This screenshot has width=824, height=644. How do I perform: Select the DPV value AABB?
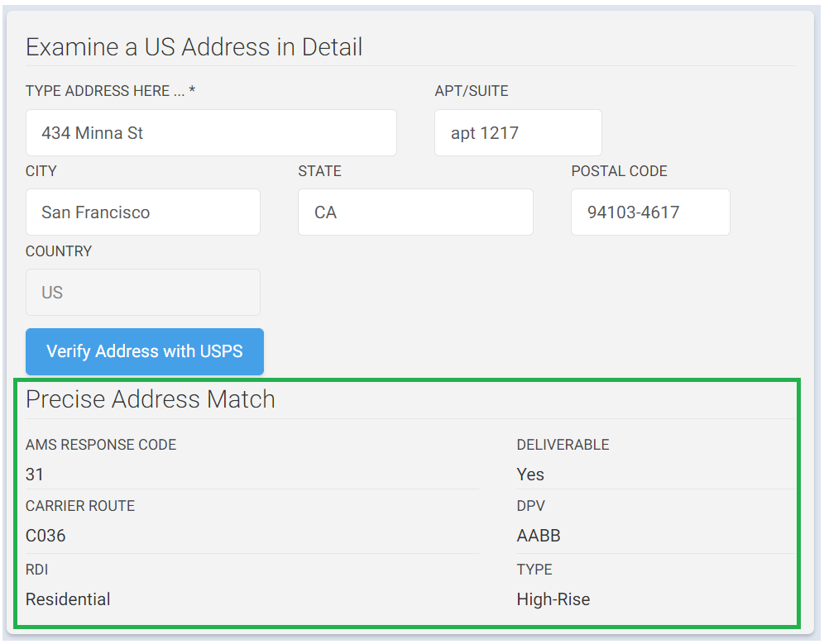pos(539,536)
